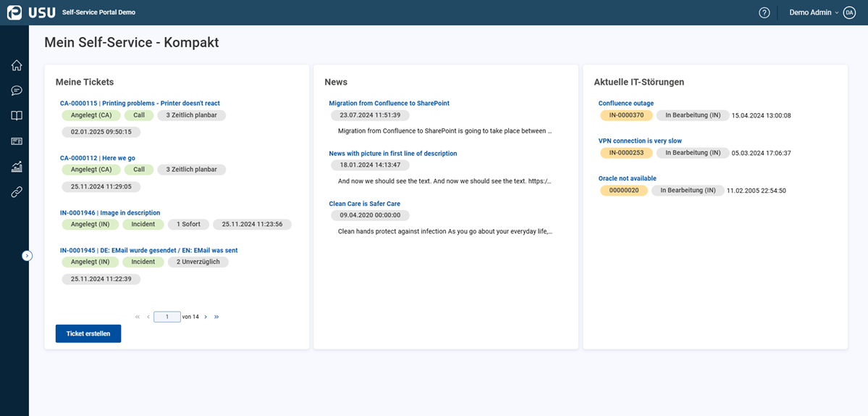Click the 2 Unverzüglich priority tag
The height and width of the screenshot is (416, 868).
[198, 262]
